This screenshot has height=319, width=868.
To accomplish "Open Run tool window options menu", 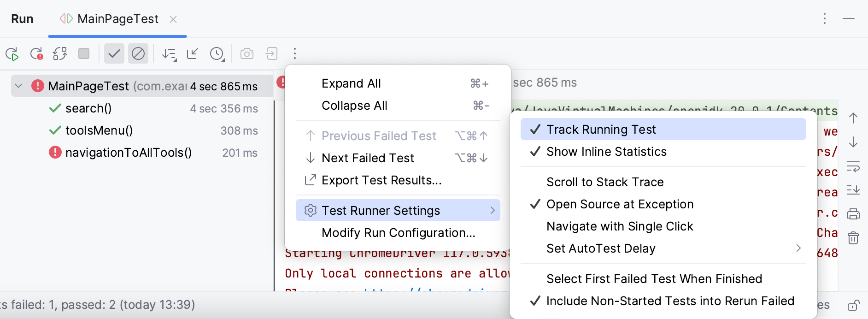I will 825,18.
